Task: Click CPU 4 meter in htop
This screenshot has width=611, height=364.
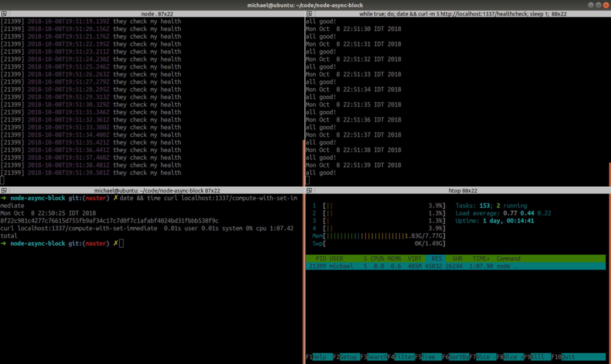Action: click(x=379, y=228)
